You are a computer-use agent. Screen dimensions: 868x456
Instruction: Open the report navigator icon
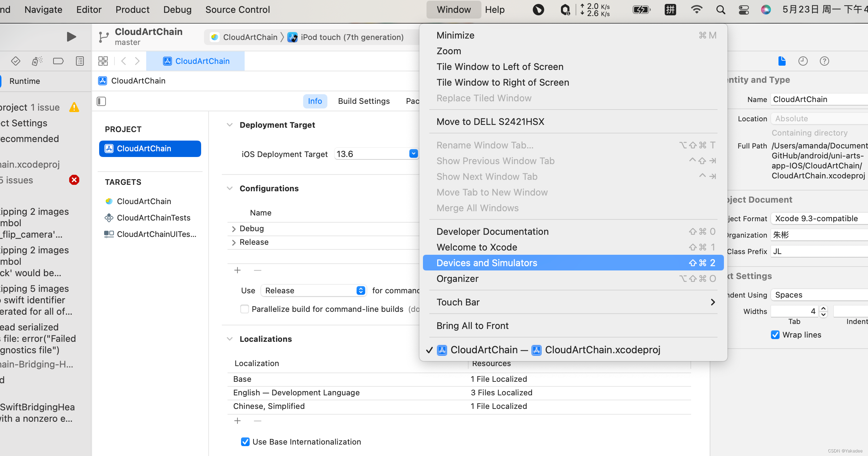80,61
